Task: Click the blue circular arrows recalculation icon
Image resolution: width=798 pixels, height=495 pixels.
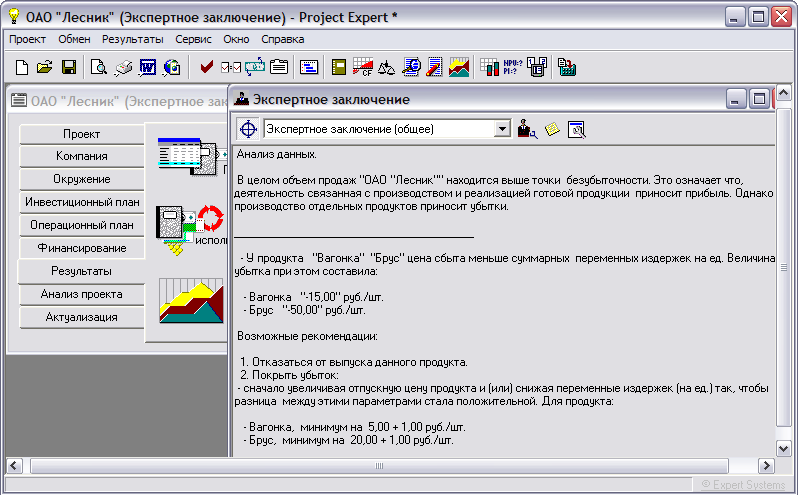Action: tap(255, 67)
